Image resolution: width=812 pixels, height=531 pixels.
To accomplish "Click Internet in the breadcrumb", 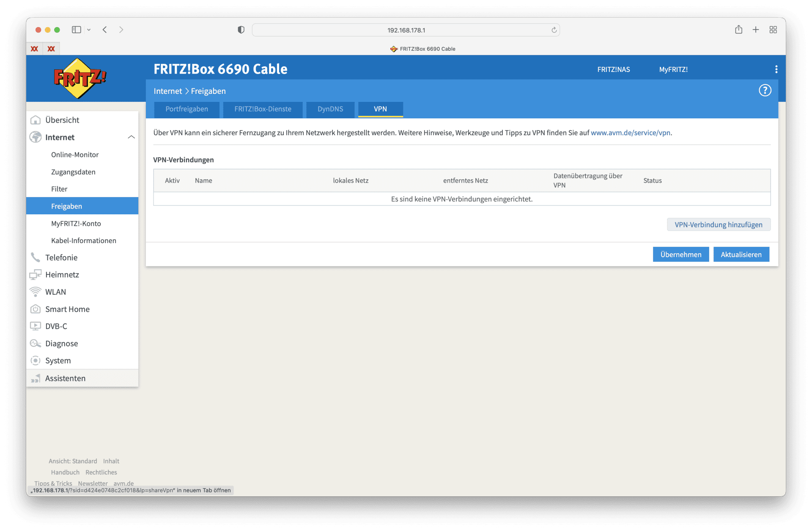I will pos(167,91).
